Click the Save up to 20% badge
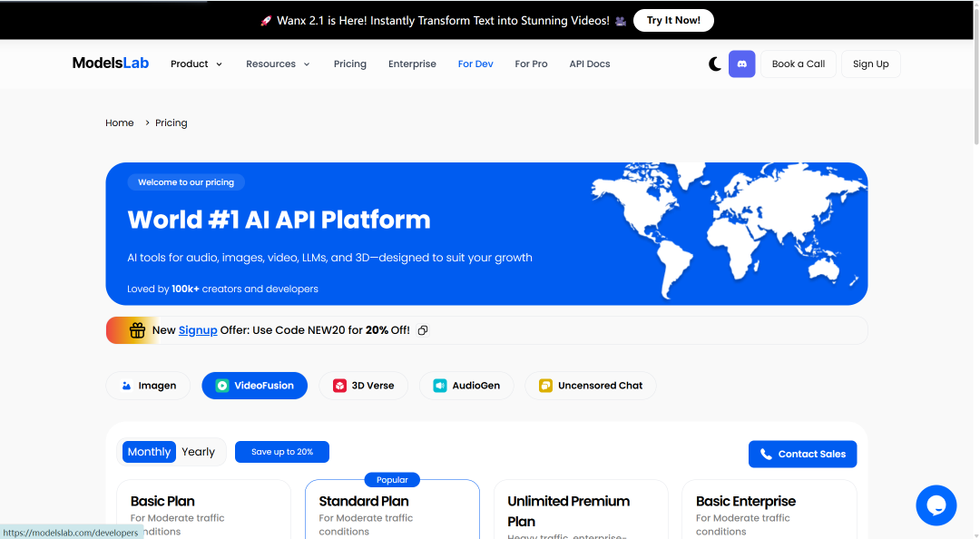Image resolution: width=980 pixels, height=539 pixels. tap(282, 452)
